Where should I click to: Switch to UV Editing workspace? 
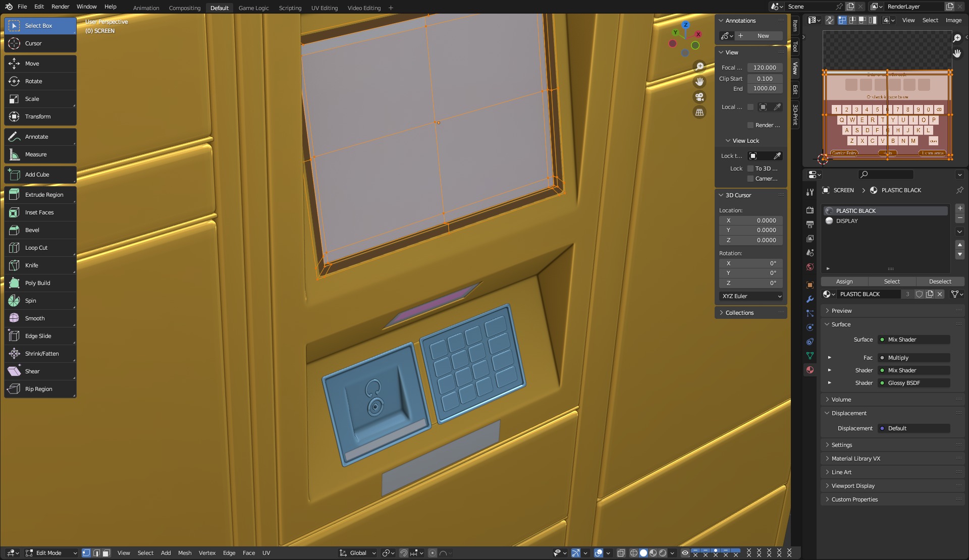coord(324,8)
